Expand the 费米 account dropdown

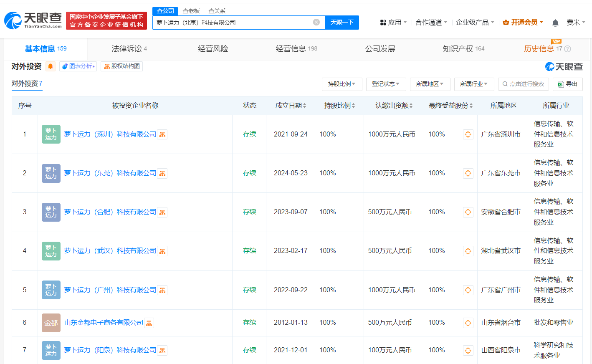pyautogui.click(x=577, y=22)
